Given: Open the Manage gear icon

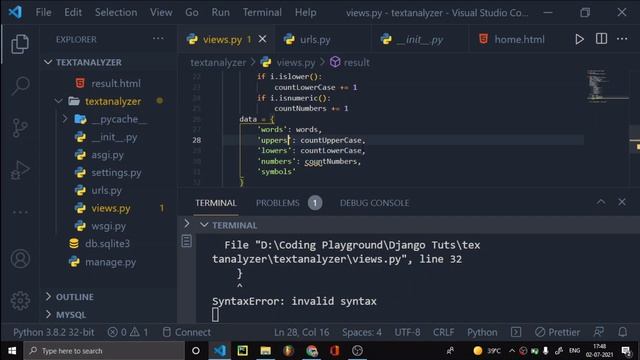Looking at the screenshot, I should [20, 301].
